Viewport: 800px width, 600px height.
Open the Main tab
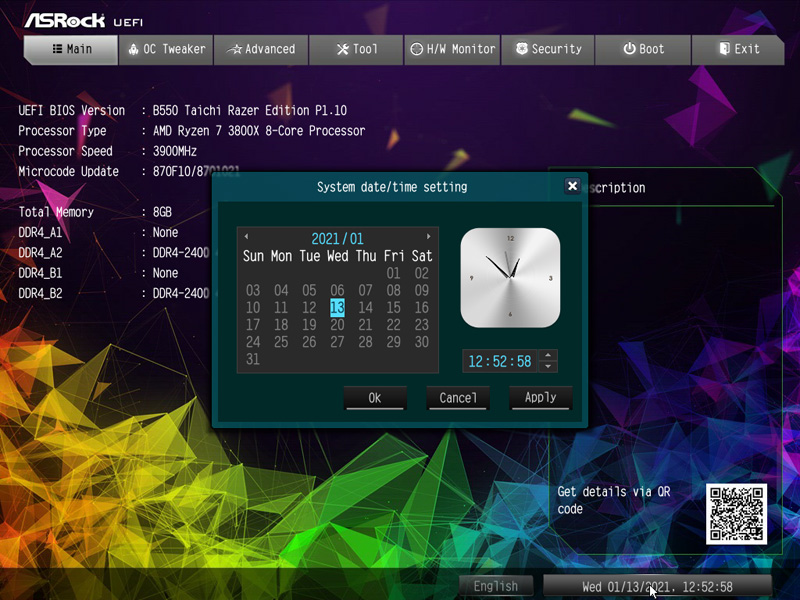pos(71,49)
